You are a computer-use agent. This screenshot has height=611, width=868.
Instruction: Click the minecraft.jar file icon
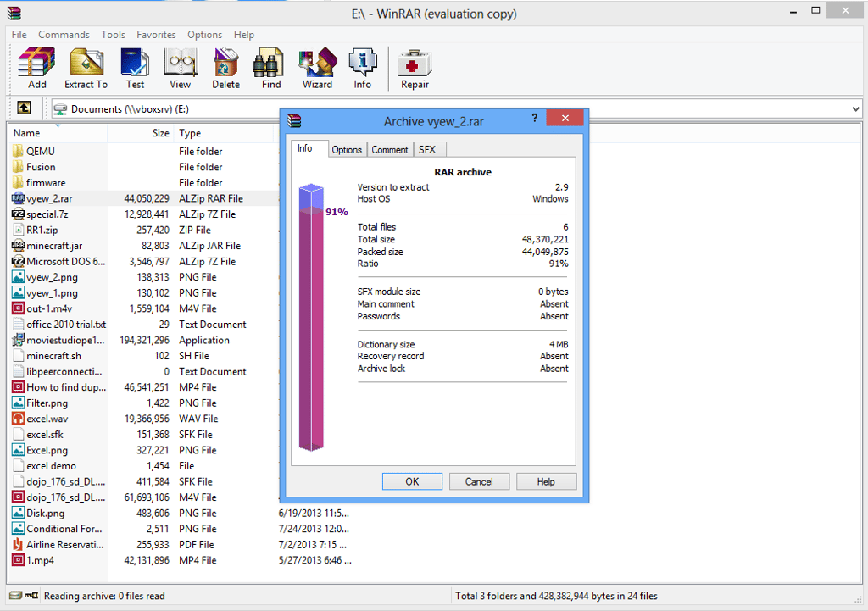(19, 246)
